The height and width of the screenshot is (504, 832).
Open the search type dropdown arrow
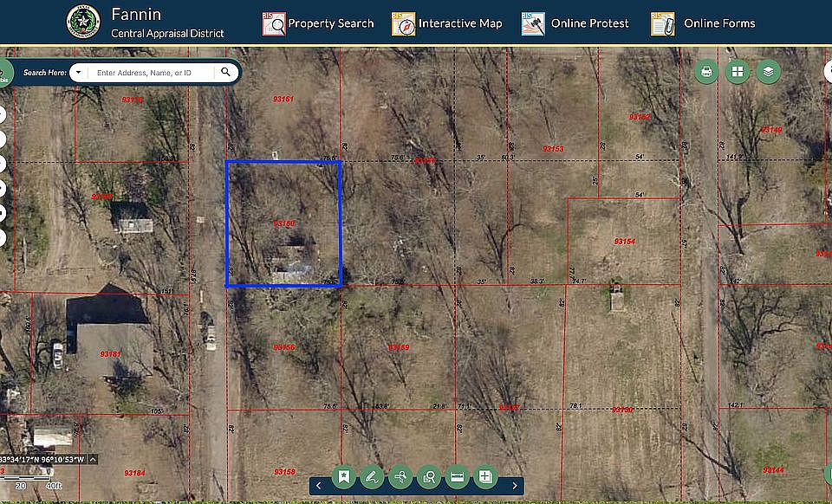tap(79, 72)
